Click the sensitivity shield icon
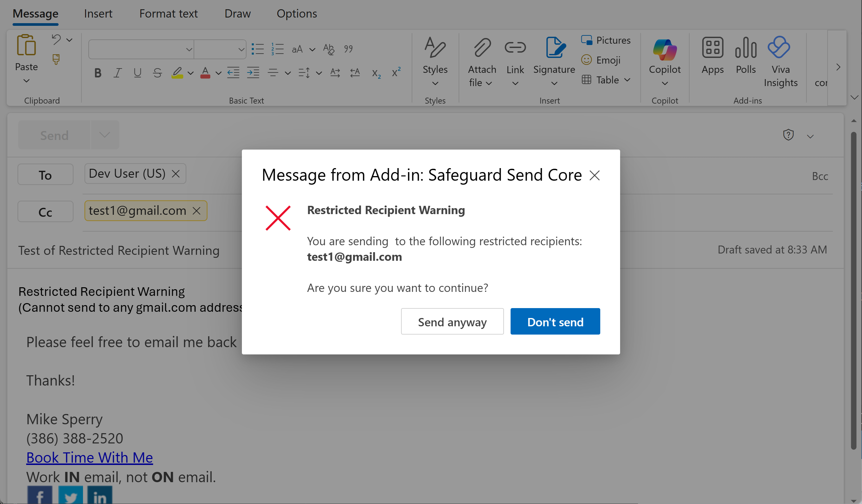862x504 pixels. 788,135
